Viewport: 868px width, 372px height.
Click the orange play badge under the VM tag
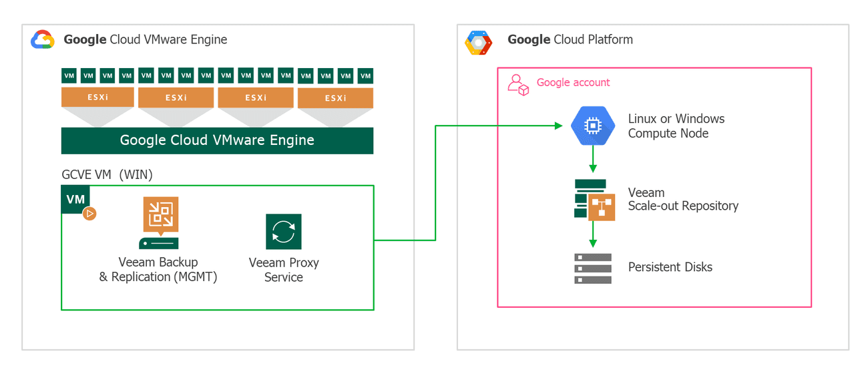coord(89,214)
